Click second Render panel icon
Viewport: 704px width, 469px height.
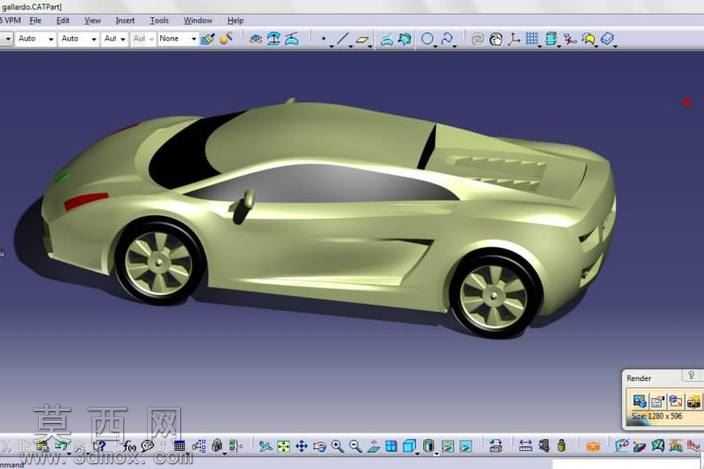657,401
